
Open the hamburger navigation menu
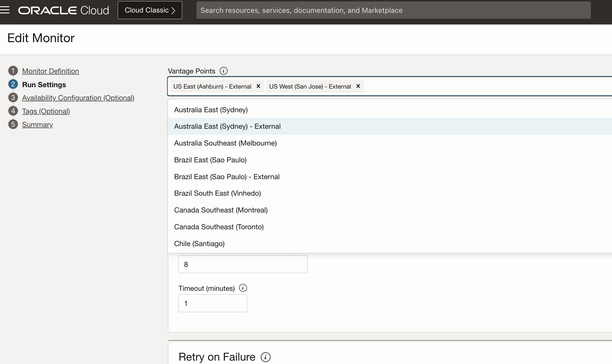coord(5,10)
